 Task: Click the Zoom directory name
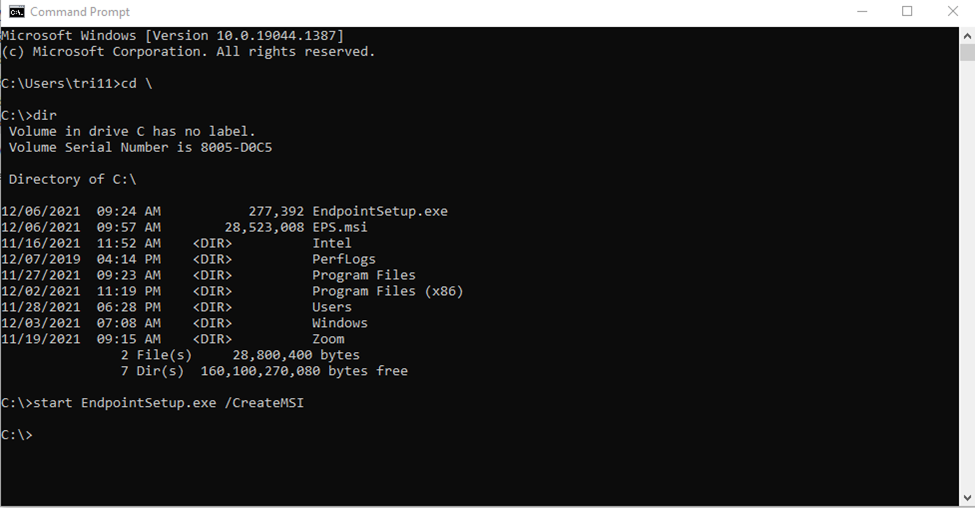(328, 339)
